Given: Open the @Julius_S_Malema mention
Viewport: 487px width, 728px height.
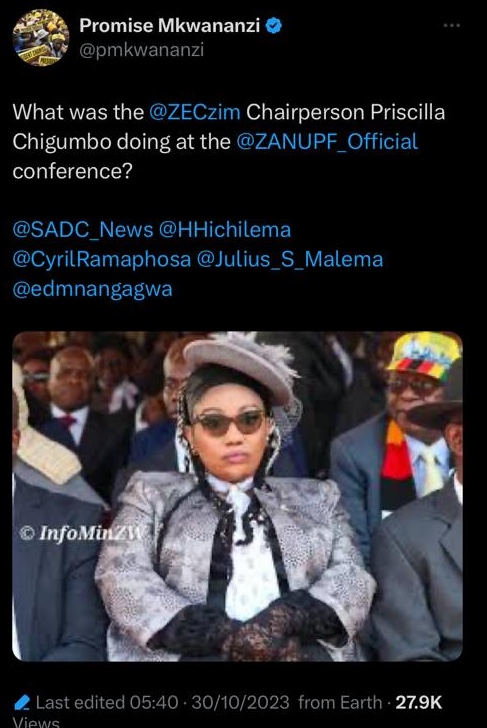Looking at the screenshot, I should [290, 259].
